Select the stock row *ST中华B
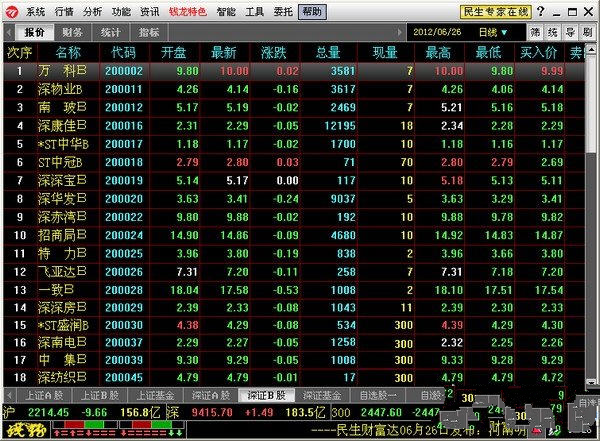600x441 pixels. pyautogui.click(x=294, y=144)
